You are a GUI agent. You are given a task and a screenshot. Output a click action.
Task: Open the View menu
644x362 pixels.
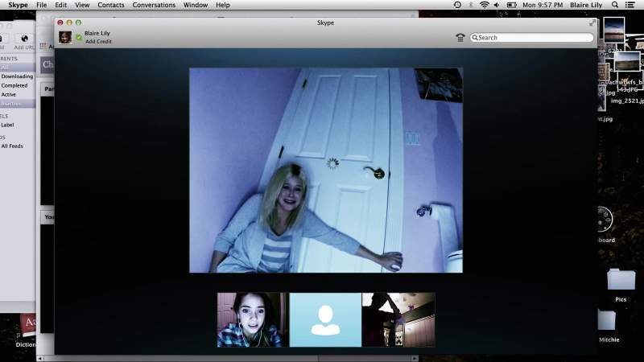click(82, 5)
